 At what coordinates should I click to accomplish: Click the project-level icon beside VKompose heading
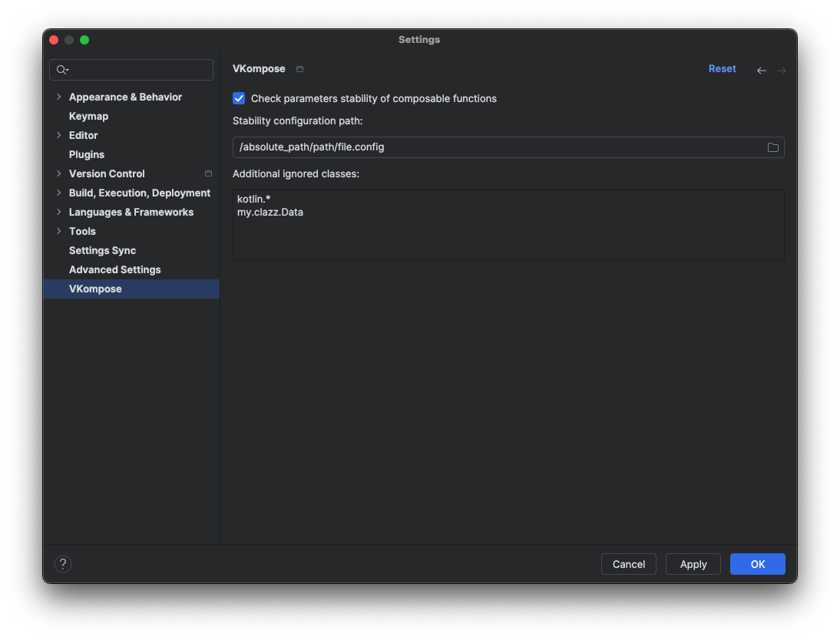pos(300,69)
